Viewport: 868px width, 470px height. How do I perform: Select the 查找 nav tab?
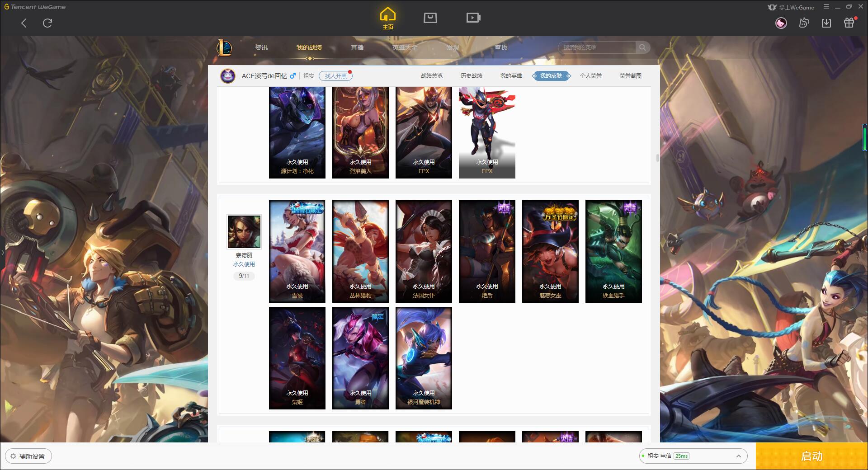click(501, 47)
